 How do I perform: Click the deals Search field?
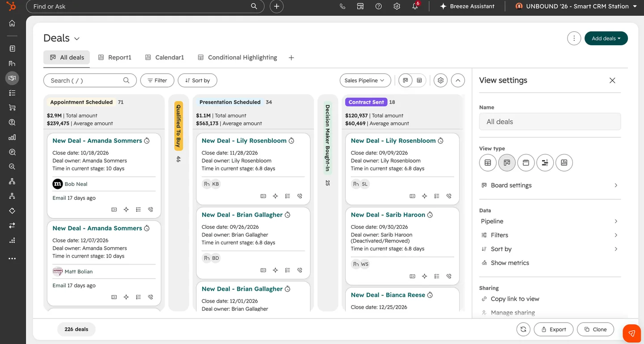[x=90, y=80]
